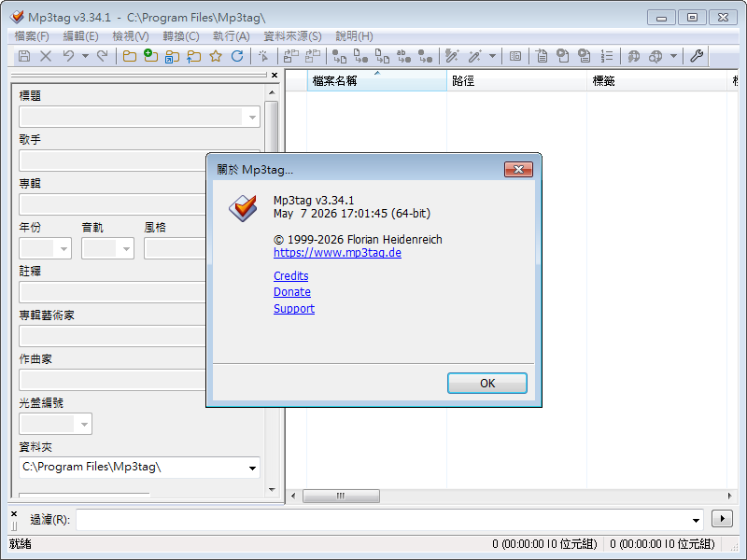Focus the 過濾(R) filter input field
Screen dimensions: 747x560
389,520
